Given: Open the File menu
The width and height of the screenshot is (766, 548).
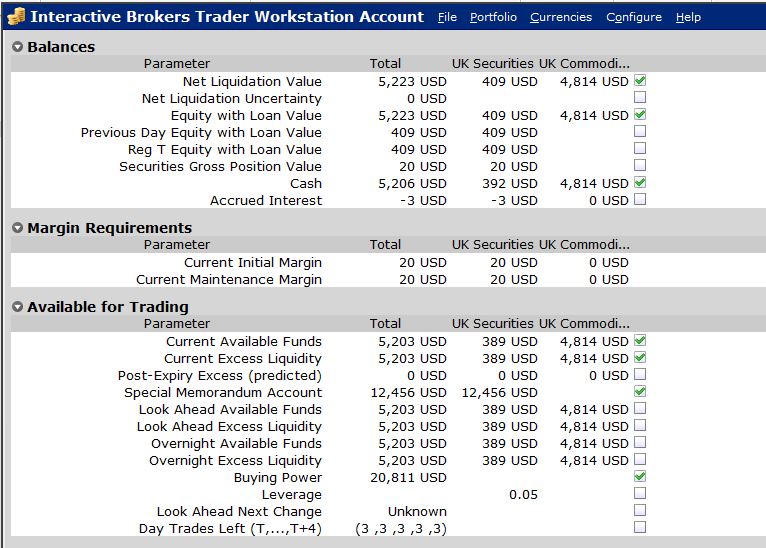Looking at the screenshot, I should (x=447, y=17).
